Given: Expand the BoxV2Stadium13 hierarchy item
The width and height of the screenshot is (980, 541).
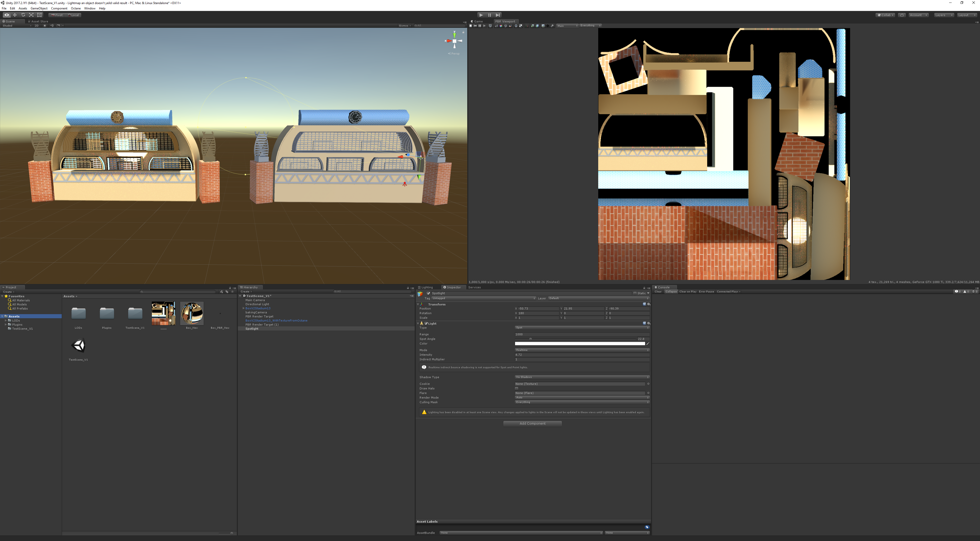Looking at the screenshot, I should 243,308.
